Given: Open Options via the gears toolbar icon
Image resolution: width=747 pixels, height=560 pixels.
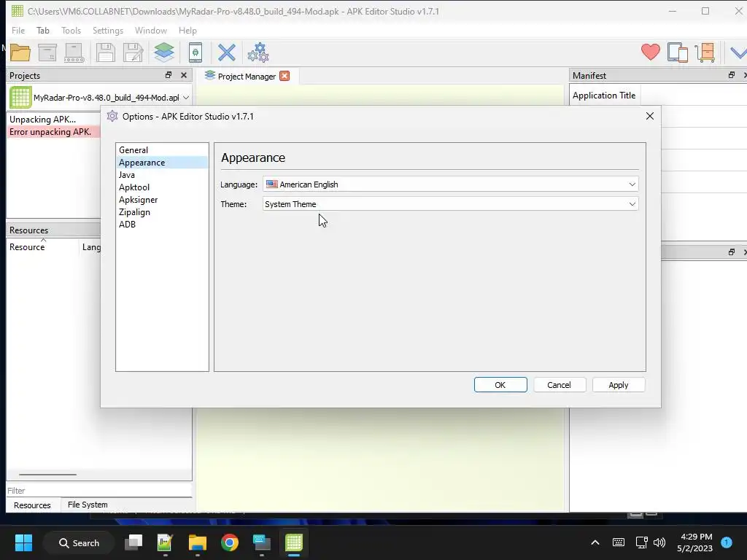Looking at the screenshot, I should click(258, 52).
